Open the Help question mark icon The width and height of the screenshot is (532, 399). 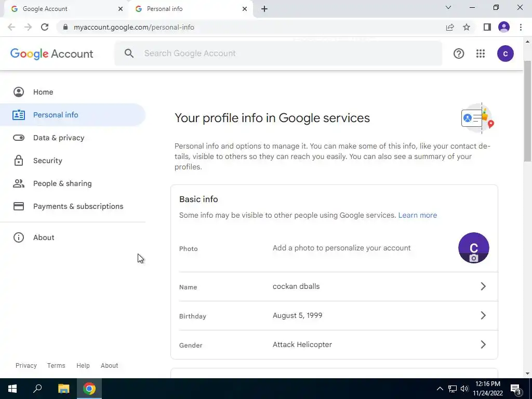459,54
